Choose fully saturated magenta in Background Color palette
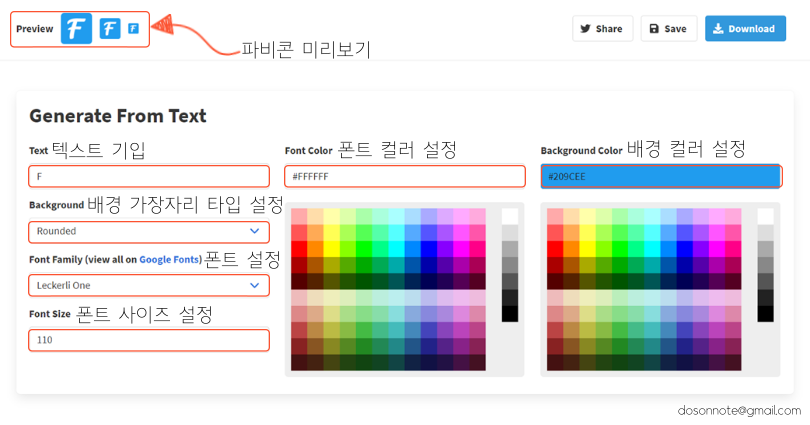 717,249
